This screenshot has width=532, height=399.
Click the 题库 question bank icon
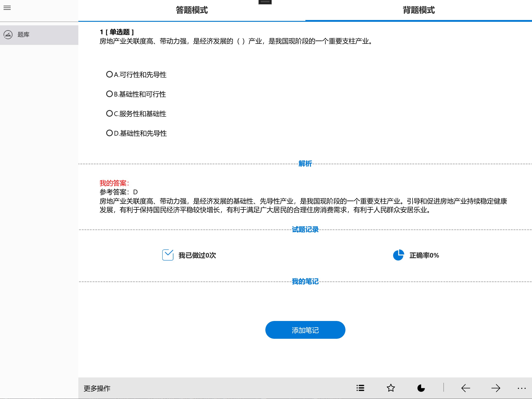coord(8,35)
